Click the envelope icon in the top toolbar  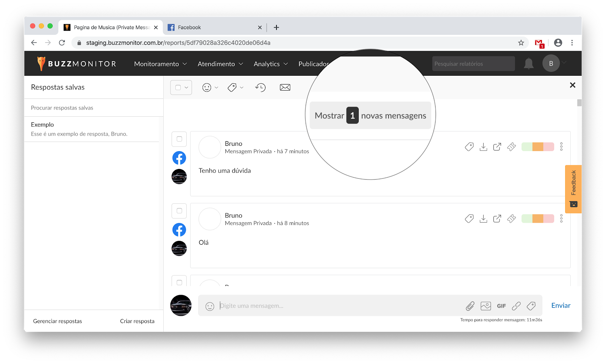pos(285,87)
